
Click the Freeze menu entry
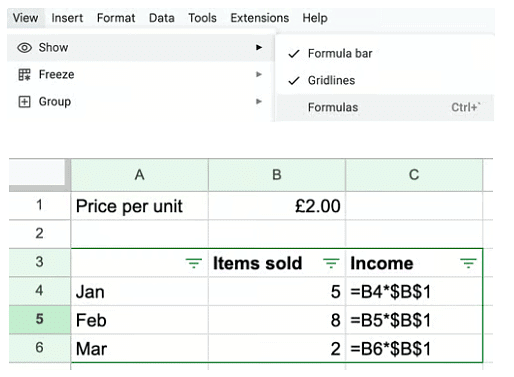click(x=141, y=74)
